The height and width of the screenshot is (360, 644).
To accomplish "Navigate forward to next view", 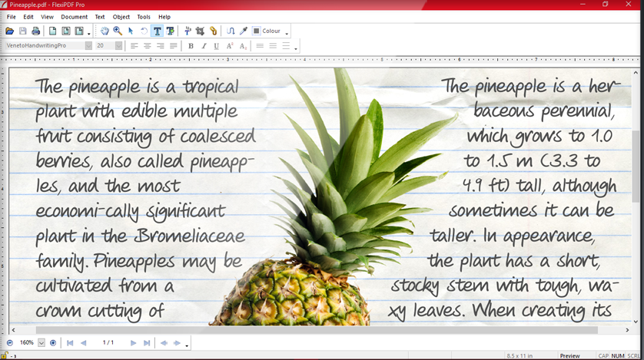I will coord(177,343).
